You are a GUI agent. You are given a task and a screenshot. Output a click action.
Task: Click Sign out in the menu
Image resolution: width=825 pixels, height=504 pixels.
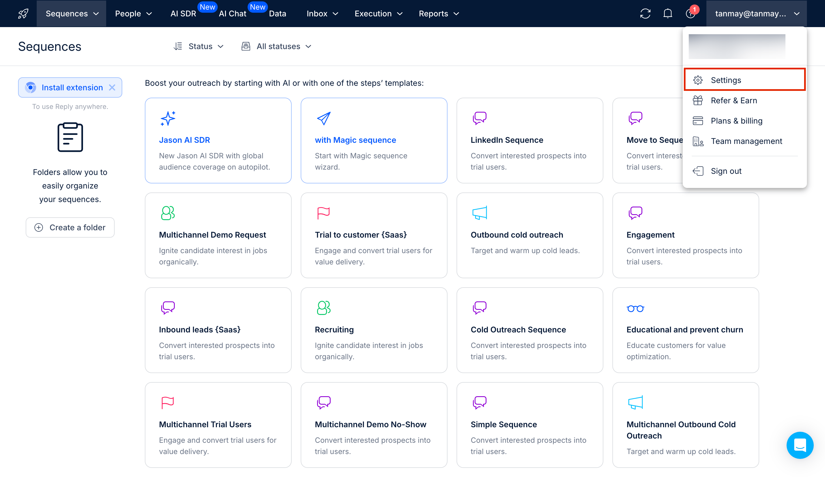(x=726, y=171)
